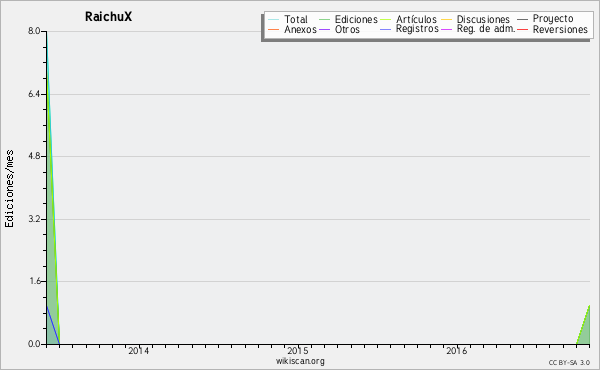Image resolution: width=600 pixels, height=370 pixels.
Task: Select the Discusiones legend entry
Action: coord(476,19)
